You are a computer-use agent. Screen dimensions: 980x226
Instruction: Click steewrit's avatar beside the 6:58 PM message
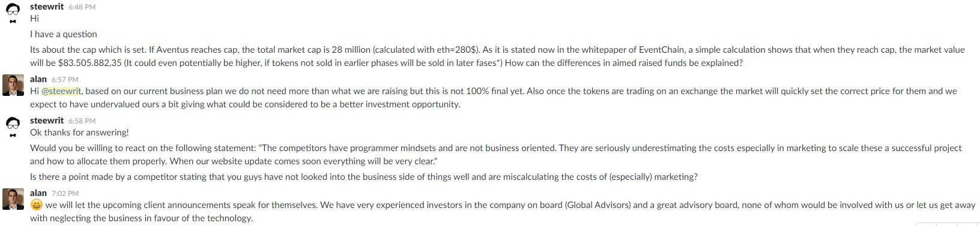click(13, 126)
